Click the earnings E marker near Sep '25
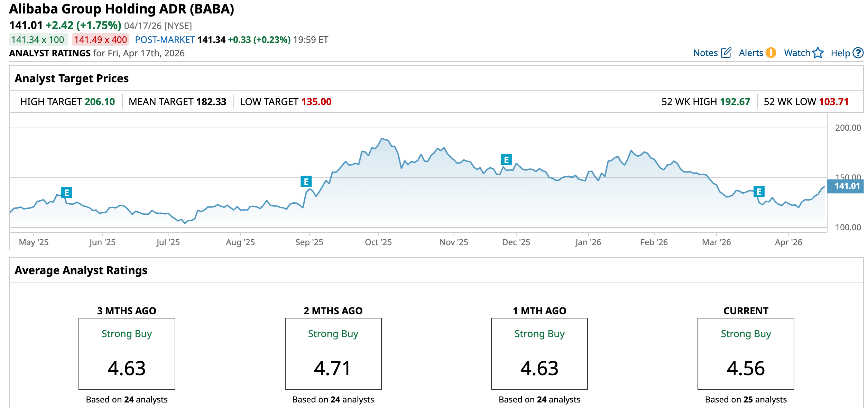 (x=306, y=181)
